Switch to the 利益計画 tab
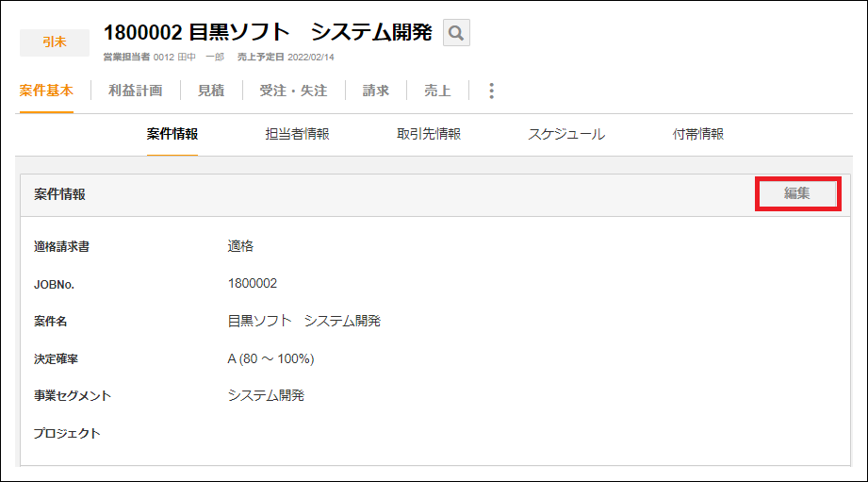Screen dimensions: 868x482 coord(135,91)
